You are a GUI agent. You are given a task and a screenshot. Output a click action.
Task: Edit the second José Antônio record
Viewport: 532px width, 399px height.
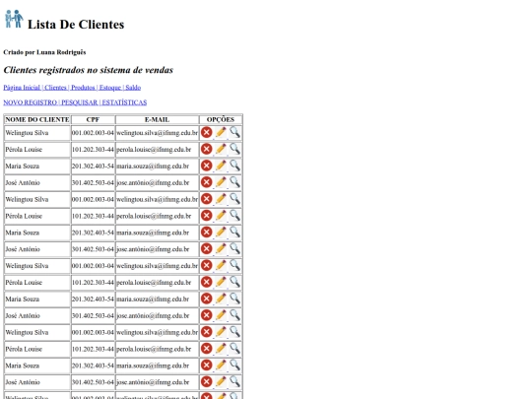(x=221, y=248)
